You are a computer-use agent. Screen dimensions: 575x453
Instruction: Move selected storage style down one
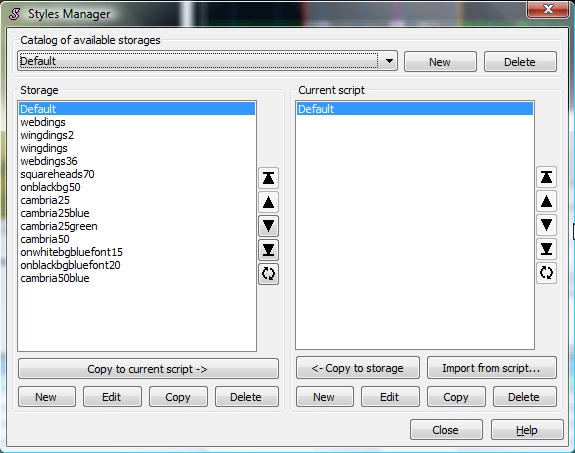tap(268, 226)
